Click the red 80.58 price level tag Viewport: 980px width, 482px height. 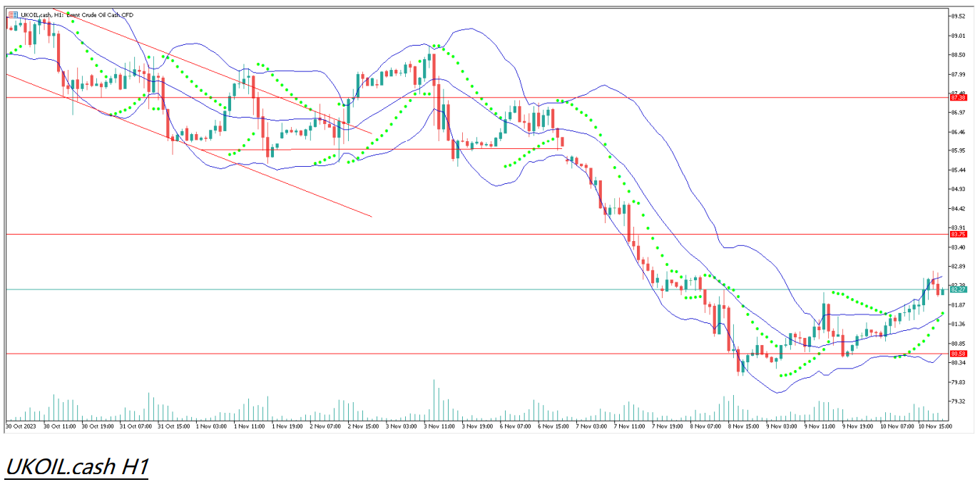[x=958, y=354]
